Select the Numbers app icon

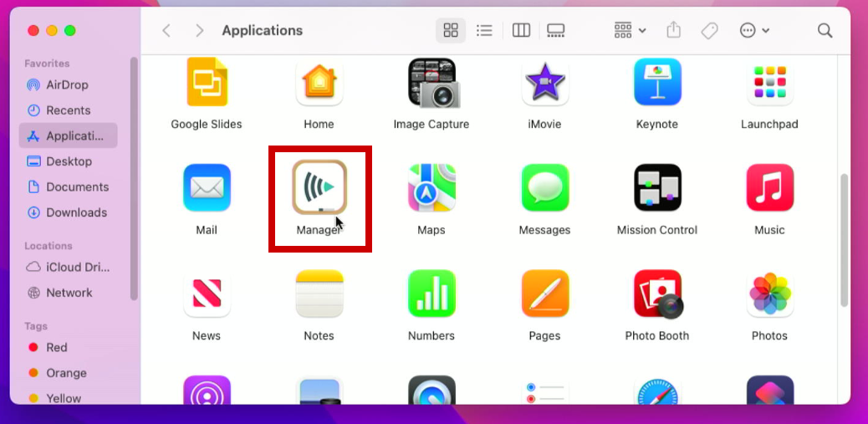point(431,294)
